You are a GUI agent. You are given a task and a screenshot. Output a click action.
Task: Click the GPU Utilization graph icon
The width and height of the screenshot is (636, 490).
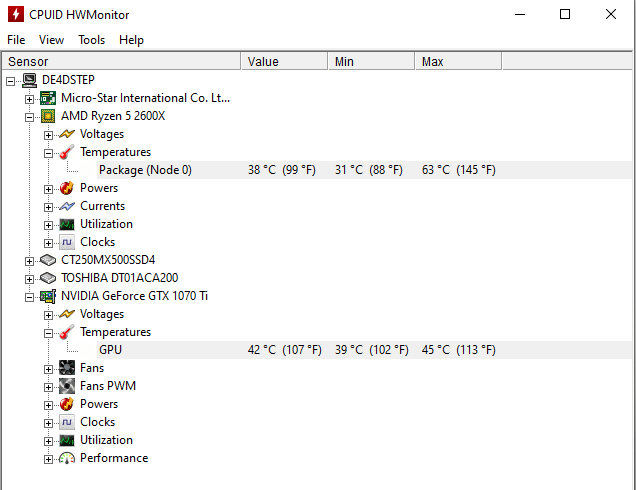click(67, 440)
